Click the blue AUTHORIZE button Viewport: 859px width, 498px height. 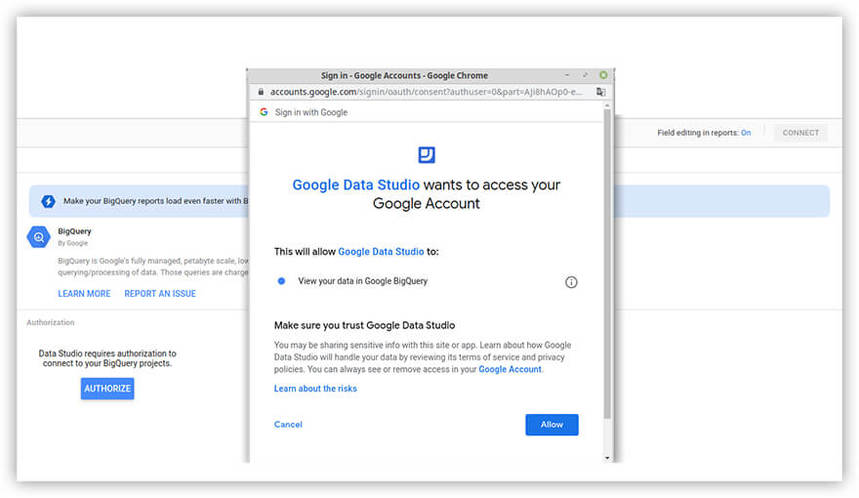(107, 388)
